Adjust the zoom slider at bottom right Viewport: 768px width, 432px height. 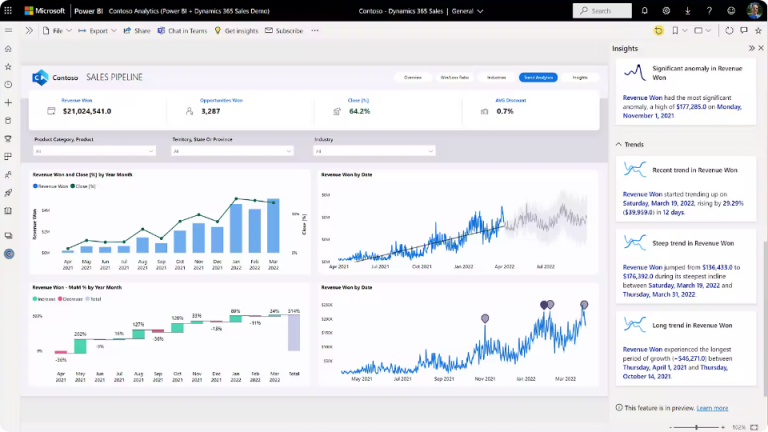point(700,427)
